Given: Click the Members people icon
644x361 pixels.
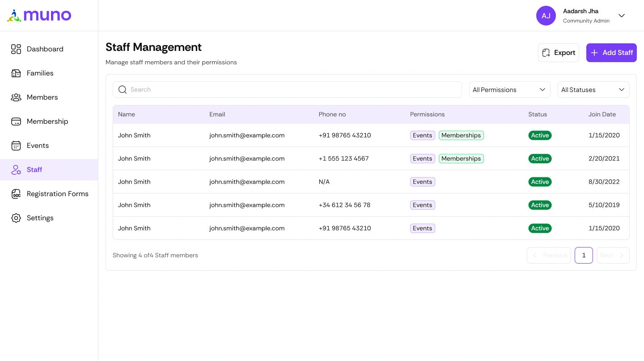Looking at the screenshot, I should (x=16, y=97).
